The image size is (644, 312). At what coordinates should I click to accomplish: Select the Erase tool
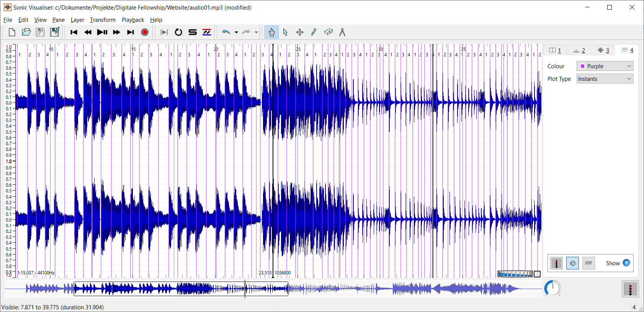pos(328,32)
